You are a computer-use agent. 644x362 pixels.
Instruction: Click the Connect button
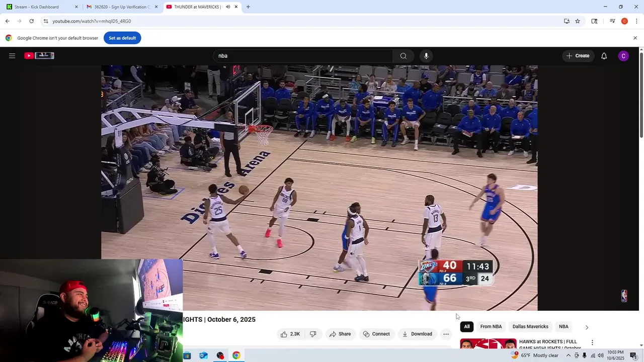tap(376, 334)
